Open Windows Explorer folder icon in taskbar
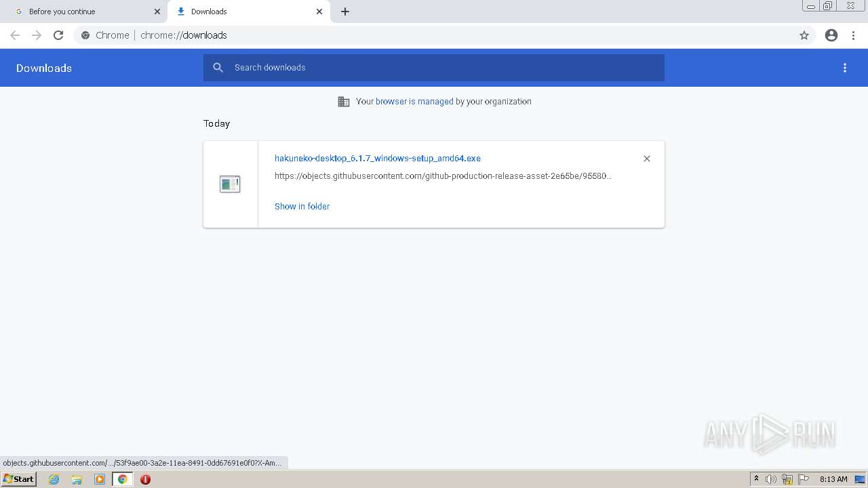 point(77,479)
